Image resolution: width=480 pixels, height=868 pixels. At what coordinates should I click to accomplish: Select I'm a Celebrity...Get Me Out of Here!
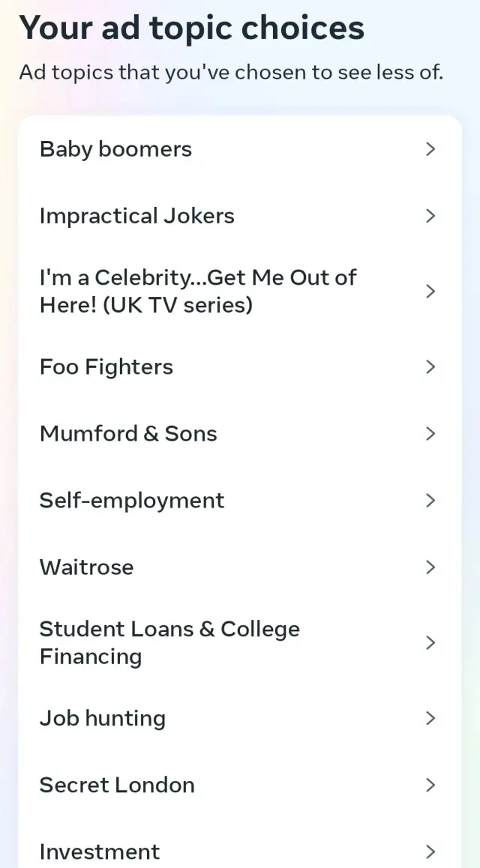[198, 291]
